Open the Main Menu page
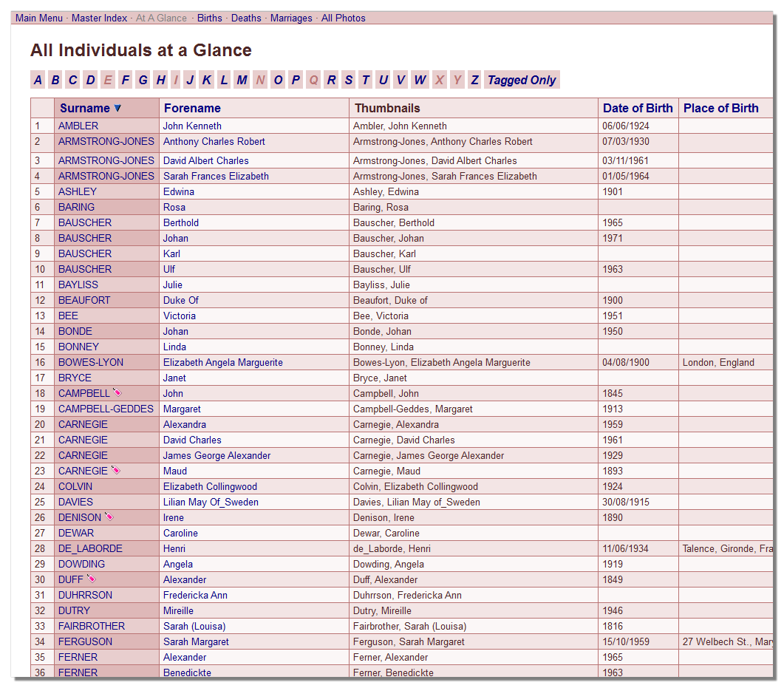The image size is (784, 688). tap(39, 18)
